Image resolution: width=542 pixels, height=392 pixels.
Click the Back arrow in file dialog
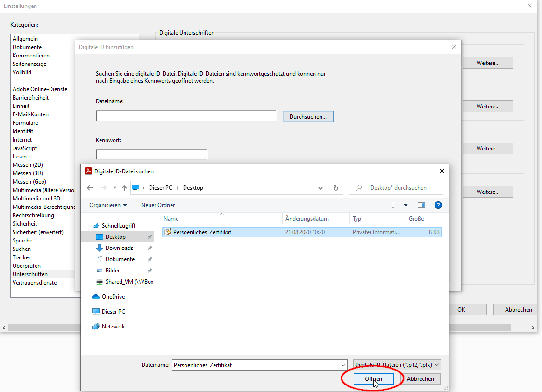point(90,188)
